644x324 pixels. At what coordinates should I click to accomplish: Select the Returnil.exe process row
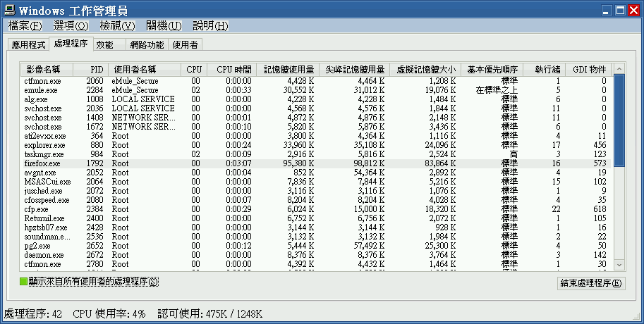[x=315, y=218]
